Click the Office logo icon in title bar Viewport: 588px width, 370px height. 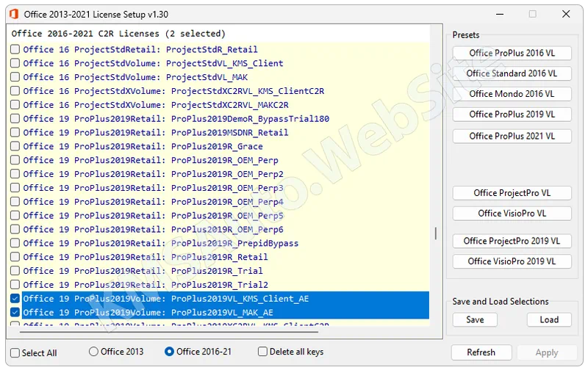[x=14, y=14]
